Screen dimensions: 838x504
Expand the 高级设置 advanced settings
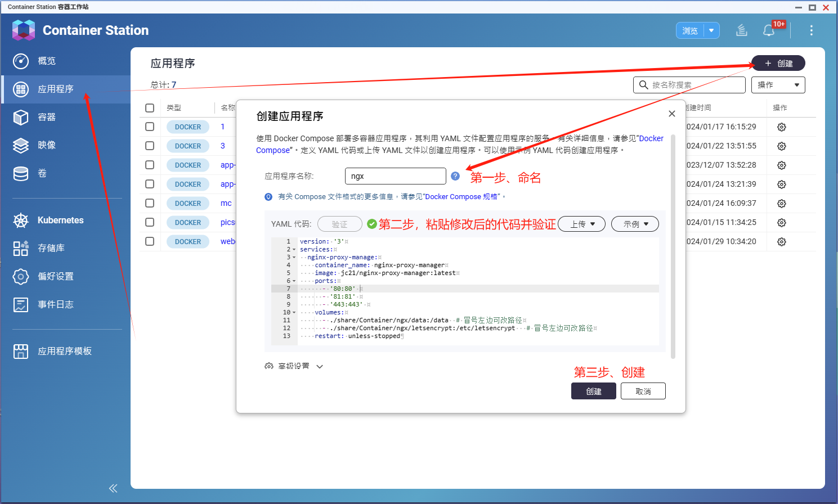click(294, 366)
